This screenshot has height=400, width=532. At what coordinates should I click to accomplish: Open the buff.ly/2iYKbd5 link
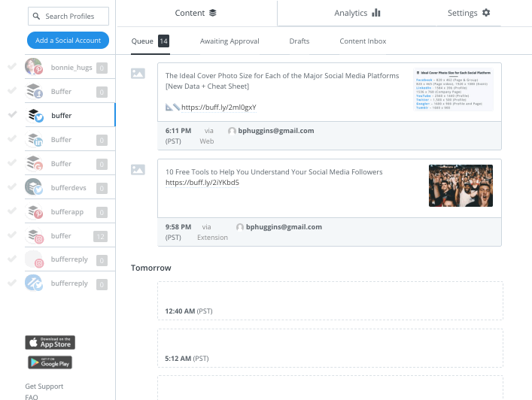202,183
